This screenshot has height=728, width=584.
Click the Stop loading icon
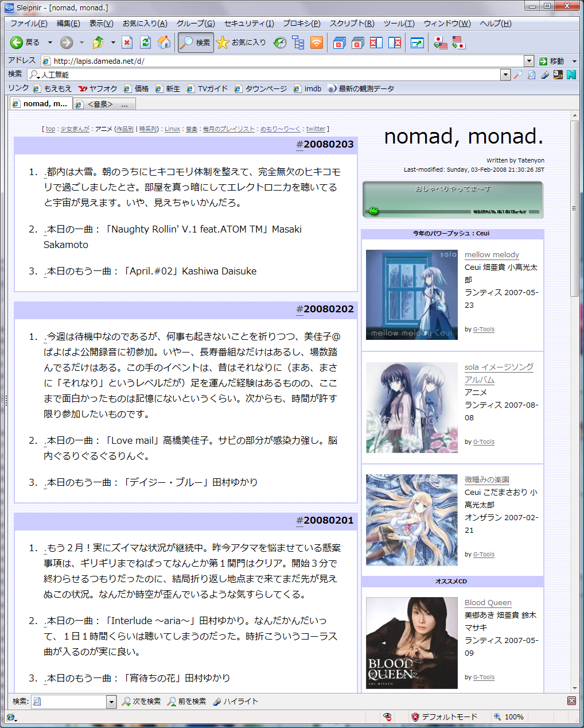127,42
